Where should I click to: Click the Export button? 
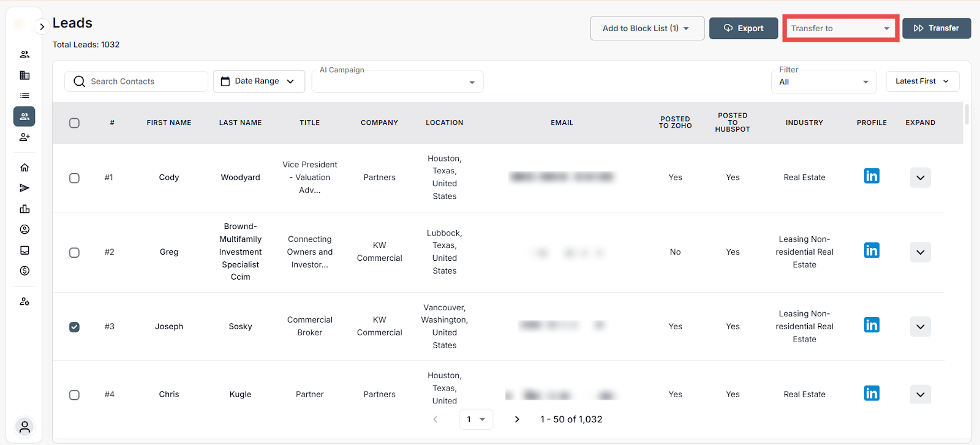[x=743, y=28]
